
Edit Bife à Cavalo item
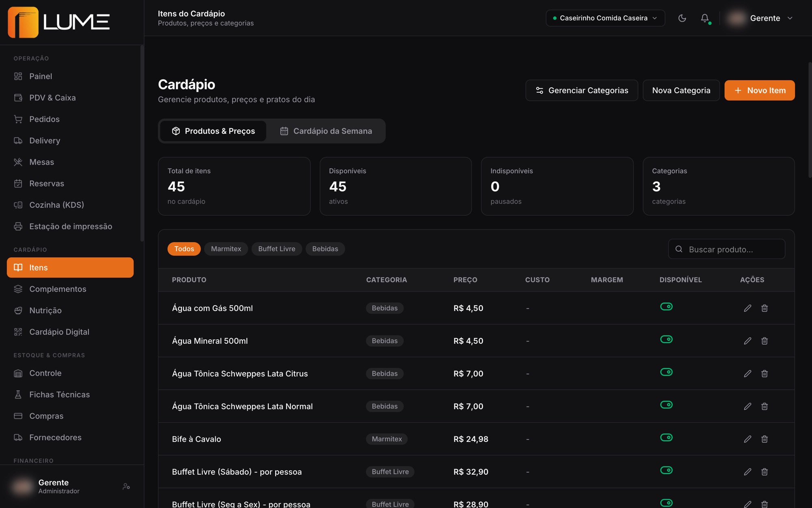(747, 439)
